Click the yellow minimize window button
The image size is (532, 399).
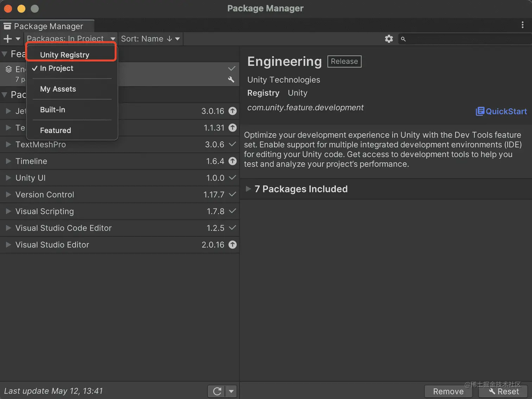pyautogui.click(x=21, y=8)
